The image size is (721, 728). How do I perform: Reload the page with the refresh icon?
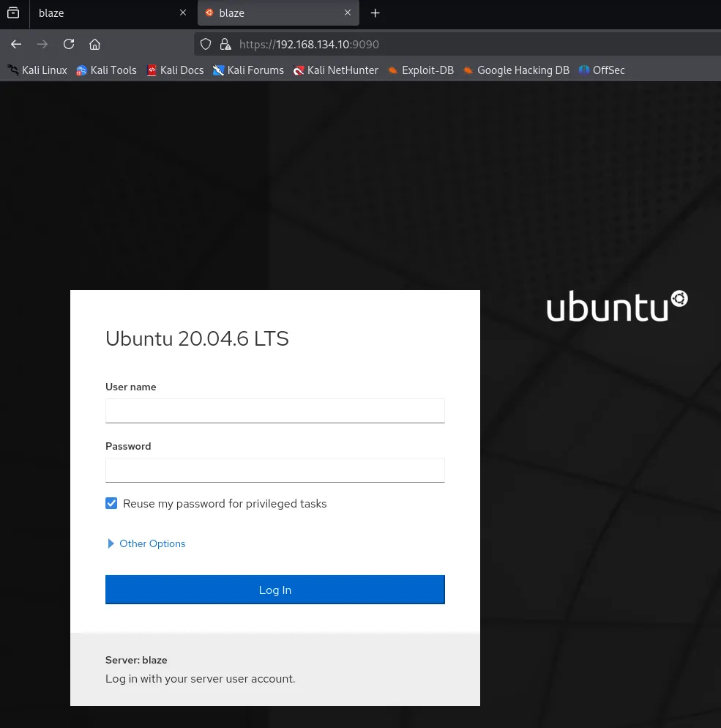tap(69, 44)
